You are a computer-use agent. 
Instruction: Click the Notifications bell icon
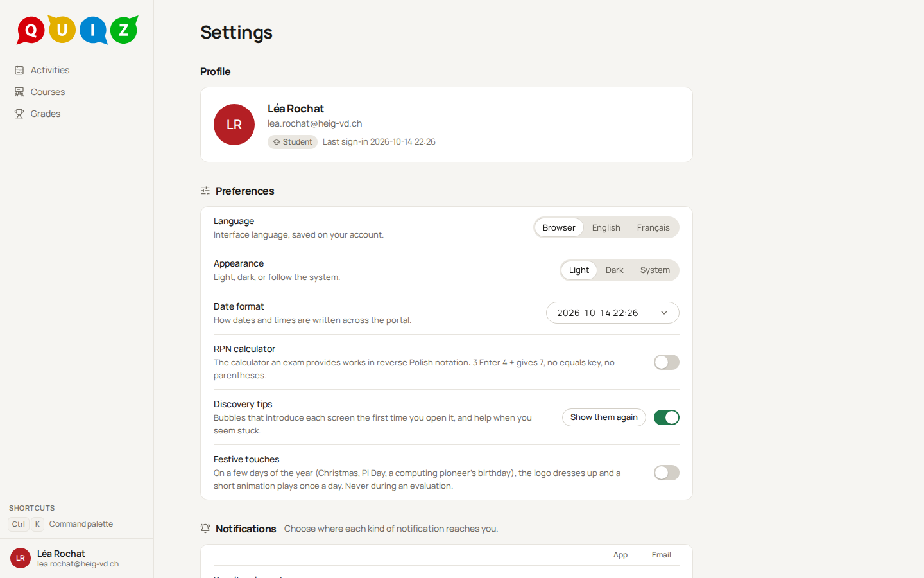pyautogui.click(x=205, y=529)
